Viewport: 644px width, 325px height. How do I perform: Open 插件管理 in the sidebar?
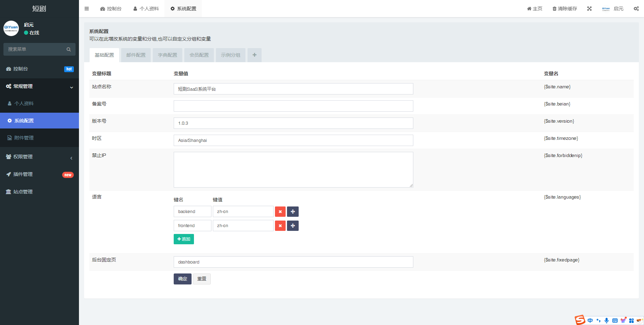click(23, 174)
